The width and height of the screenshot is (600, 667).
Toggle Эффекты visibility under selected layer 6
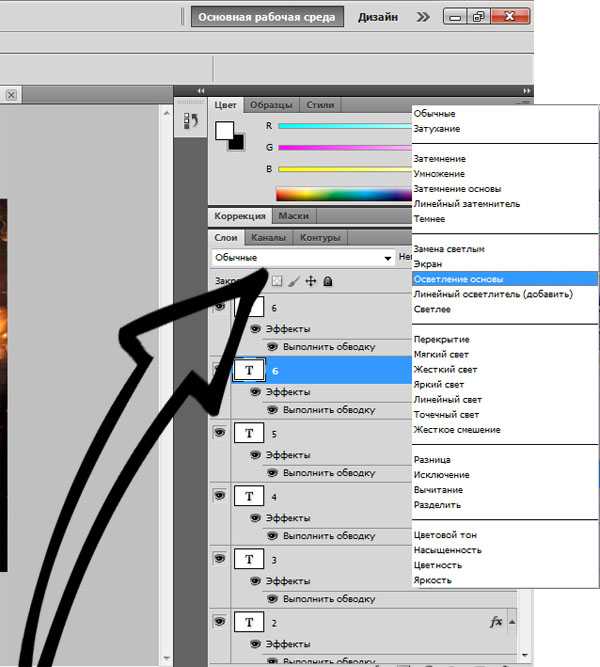click(255, 392)
